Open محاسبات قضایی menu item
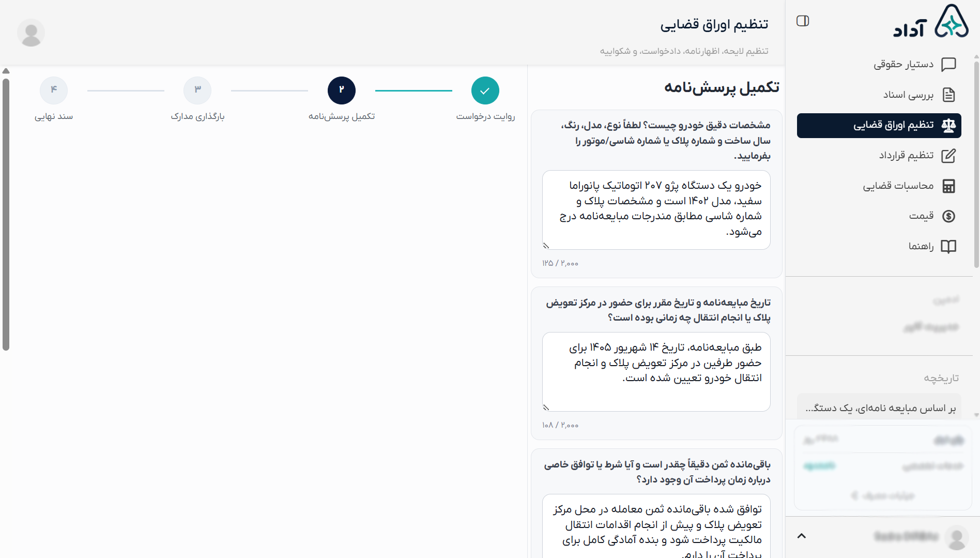 click(x=879, y=186)
